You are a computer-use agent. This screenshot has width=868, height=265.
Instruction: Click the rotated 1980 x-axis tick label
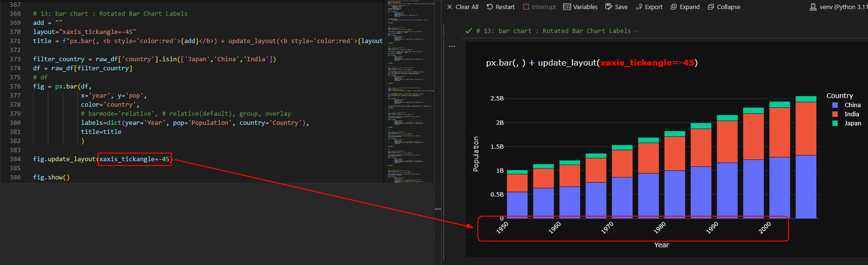(x=660, y=227)
